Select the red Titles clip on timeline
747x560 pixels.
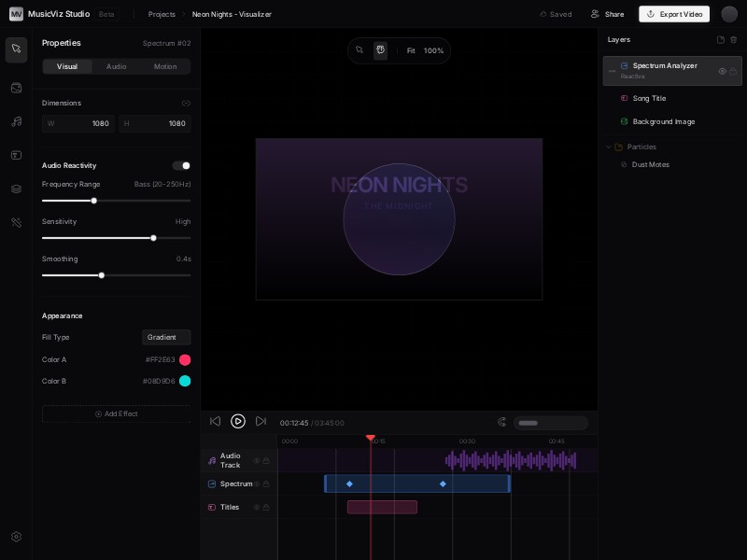click(382, 507)
